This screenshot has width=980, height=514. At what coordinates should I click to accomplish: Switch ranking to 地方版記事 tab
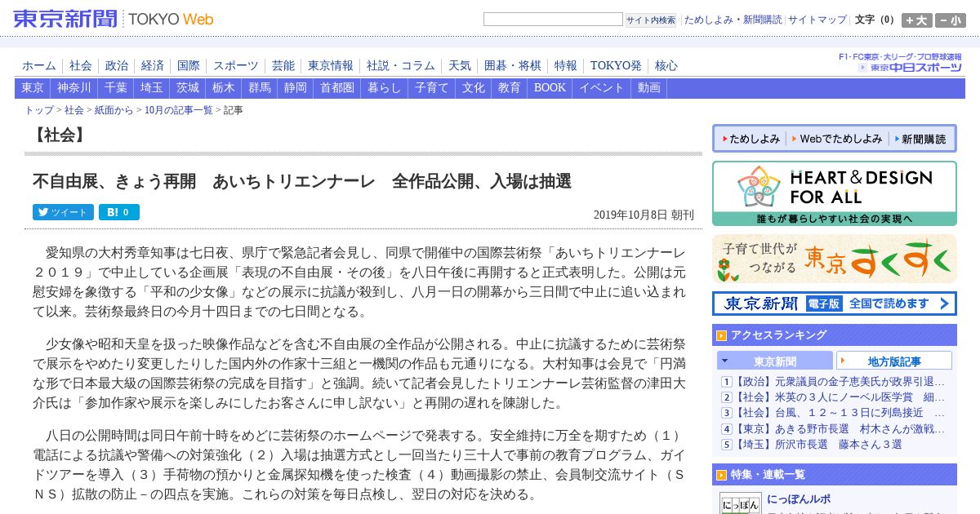(x=894, y=361)
